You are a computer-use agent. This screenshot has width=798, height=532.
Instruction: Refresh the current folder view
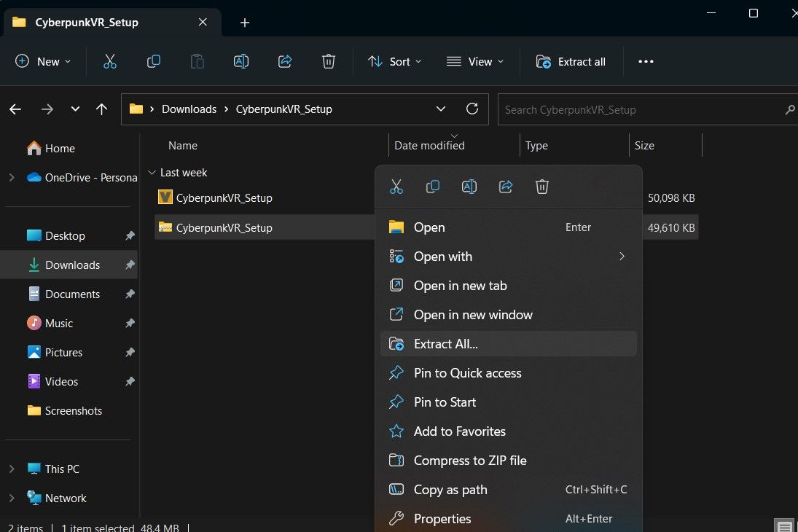(472, 109)
